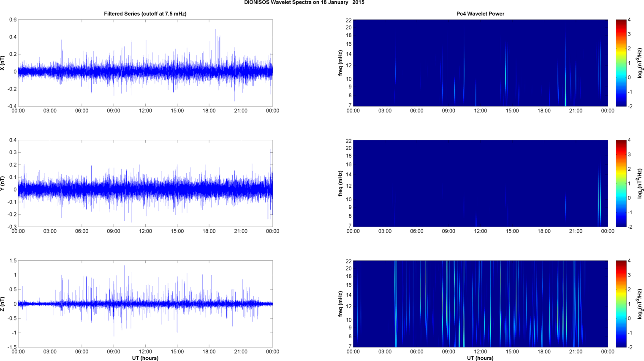Click the 'Z (nT)' axis label
Viewport: 644px width, 361px height.
pos(3,304)
